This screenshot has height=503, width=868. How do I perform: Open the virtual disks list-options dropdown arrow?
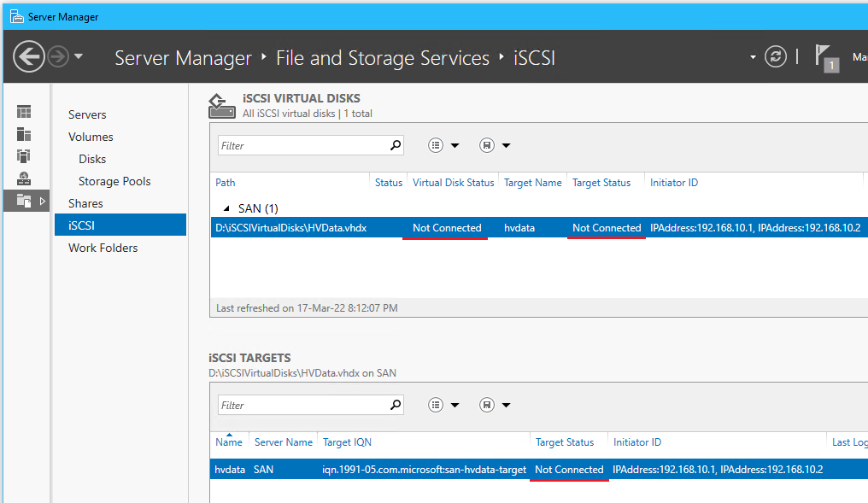[455, 145]
